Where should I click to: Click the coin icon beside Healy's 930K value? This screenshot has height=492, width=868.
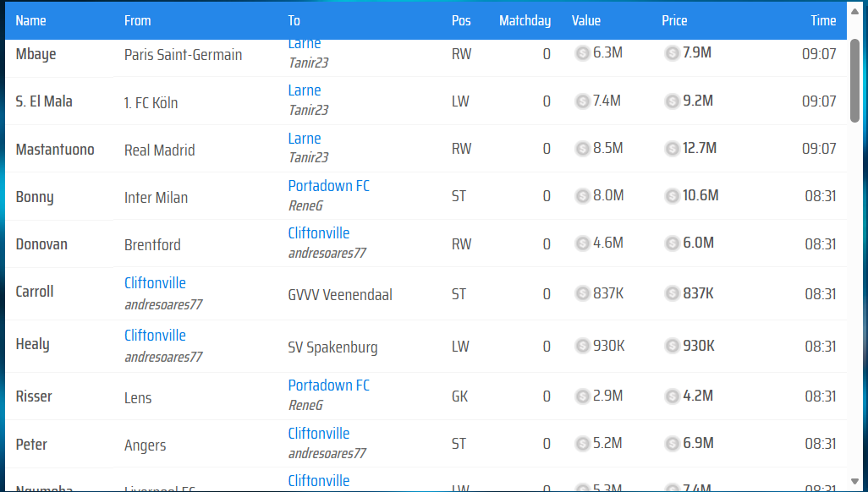(x=583, y=346)
